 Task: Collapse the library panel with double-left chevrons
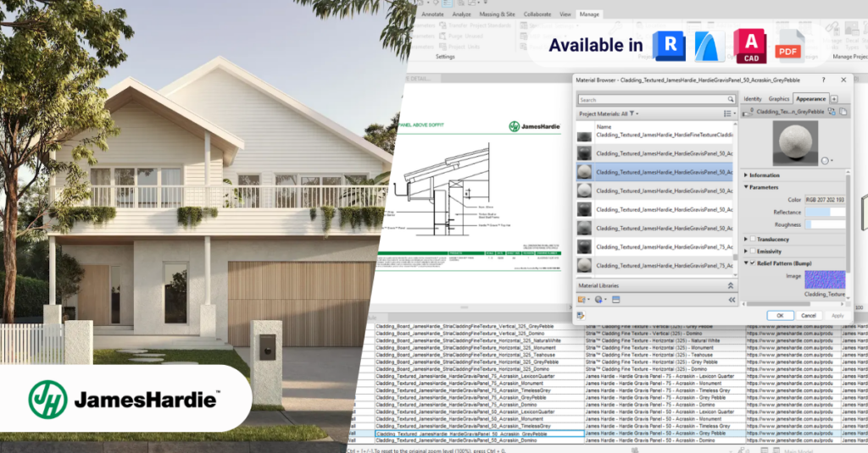click(732, 299)
